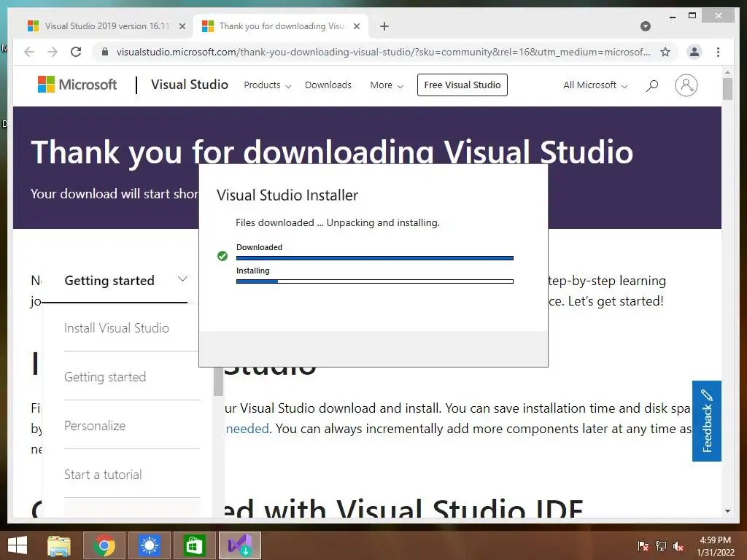Click 'Files downloaded ... Unpacking and installing.' text
Image resolution: width=747 pixels, height=560 pixels.
(x=338, y=223)
